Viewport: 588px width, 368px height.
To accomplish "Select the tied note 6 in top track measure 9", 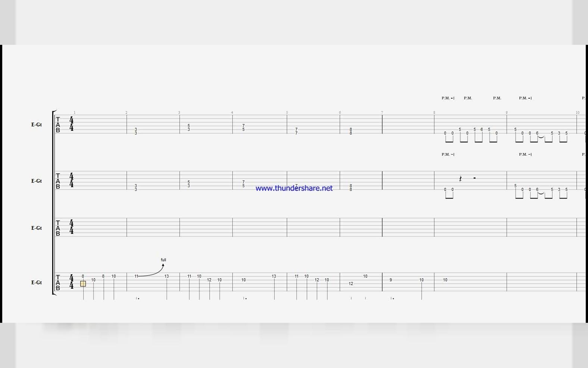I will coord(537,133).
